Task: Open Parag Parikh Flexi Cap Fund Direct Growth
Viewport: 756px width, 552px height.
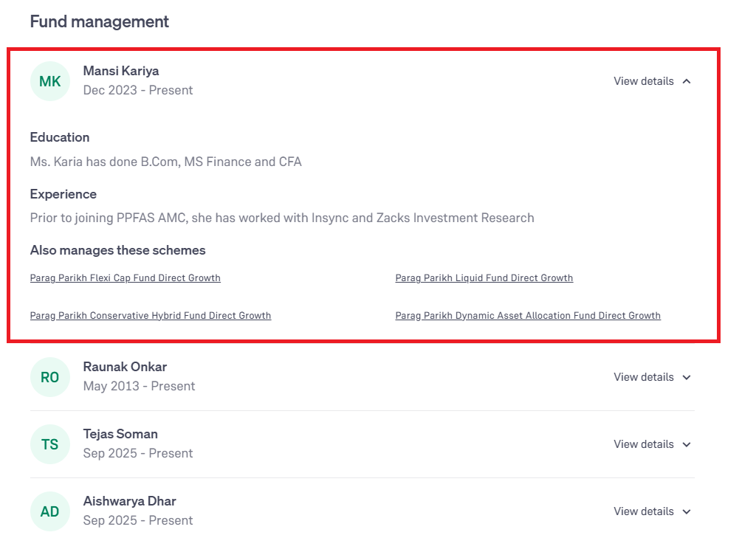Action: [x=126, y=277]
